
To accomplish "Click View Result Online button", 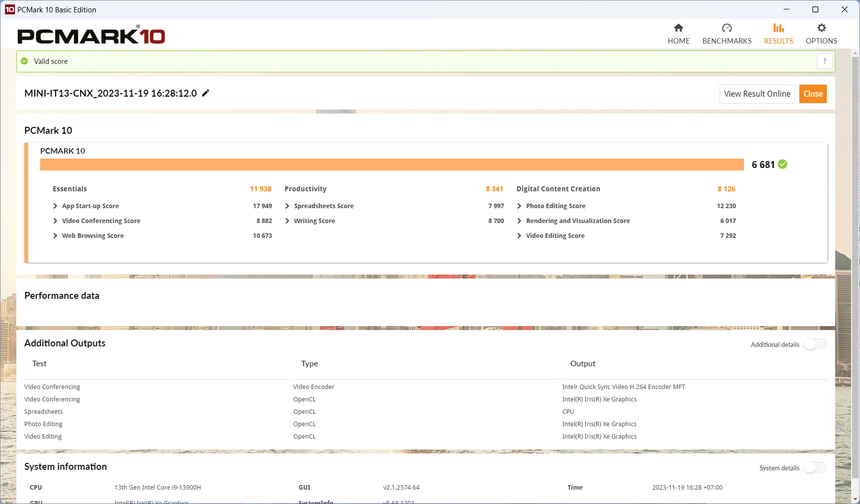I will [x=757, y=94].
